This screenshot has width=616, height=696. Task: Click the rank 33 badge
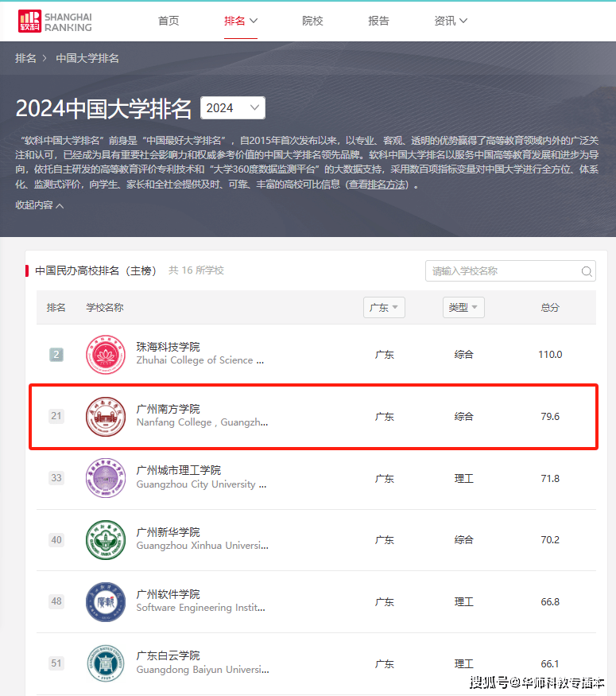click(x=56, y=477)
